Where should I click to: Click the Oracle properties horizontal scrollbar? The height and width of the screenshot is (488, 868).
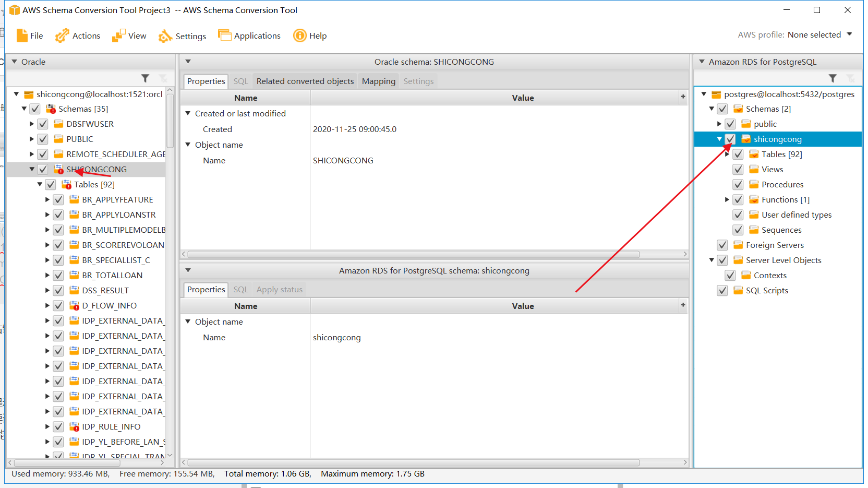tap(414, 254)
